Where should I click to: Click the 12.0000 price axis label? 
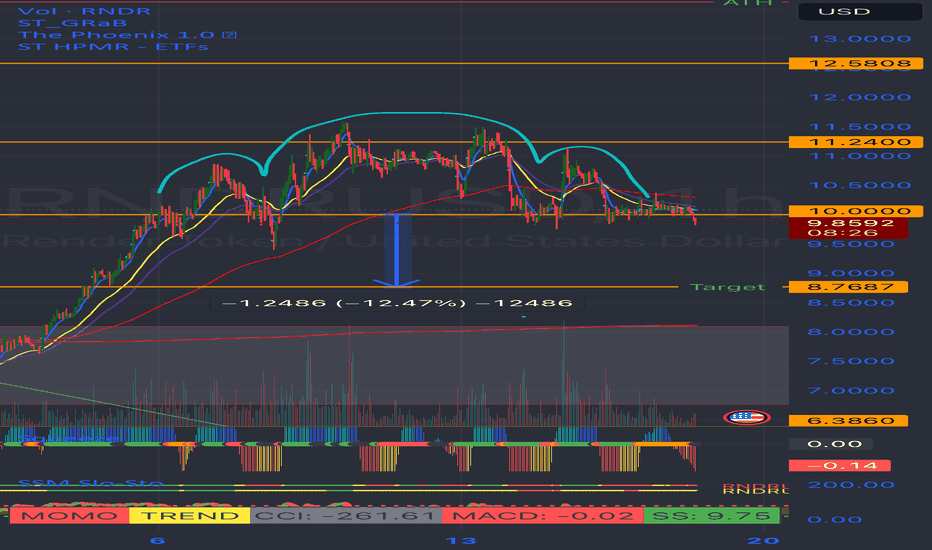point(860,97)
